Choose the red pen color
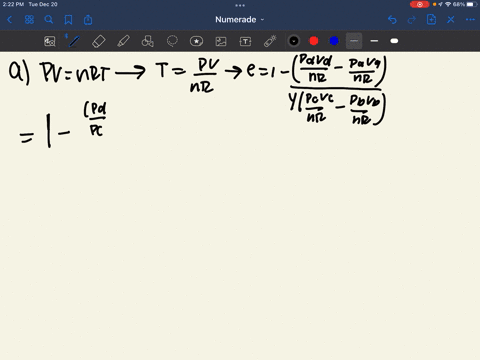The width and height of the screenshot is (480, 360). tap(314, 41)
